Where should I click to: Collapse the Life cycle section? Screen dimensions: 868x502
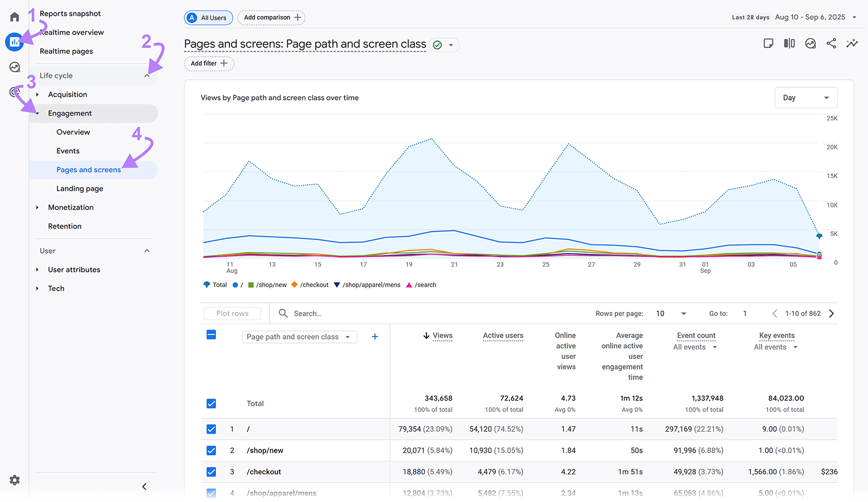(x=147, y=75)
